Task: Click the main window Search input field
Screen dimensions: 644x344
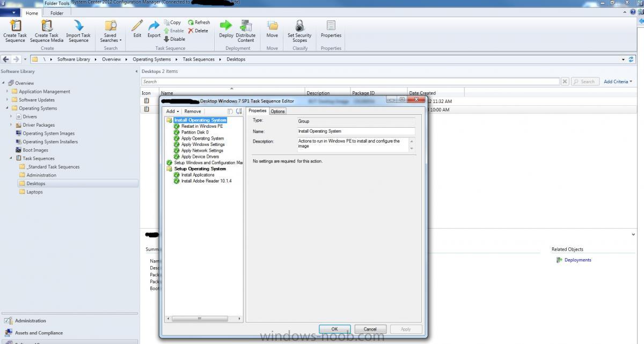Action: tap(350, 82)
